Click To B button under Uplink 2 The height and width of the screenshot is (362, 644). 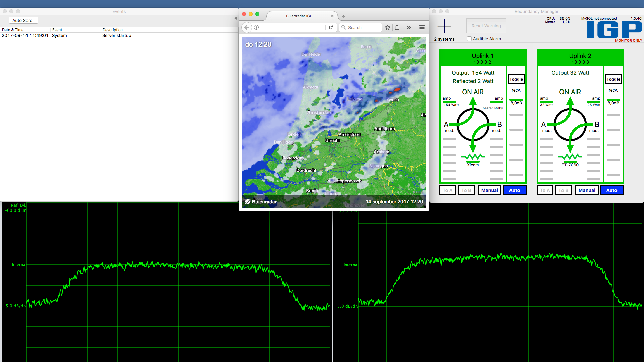tap(563, 190)
